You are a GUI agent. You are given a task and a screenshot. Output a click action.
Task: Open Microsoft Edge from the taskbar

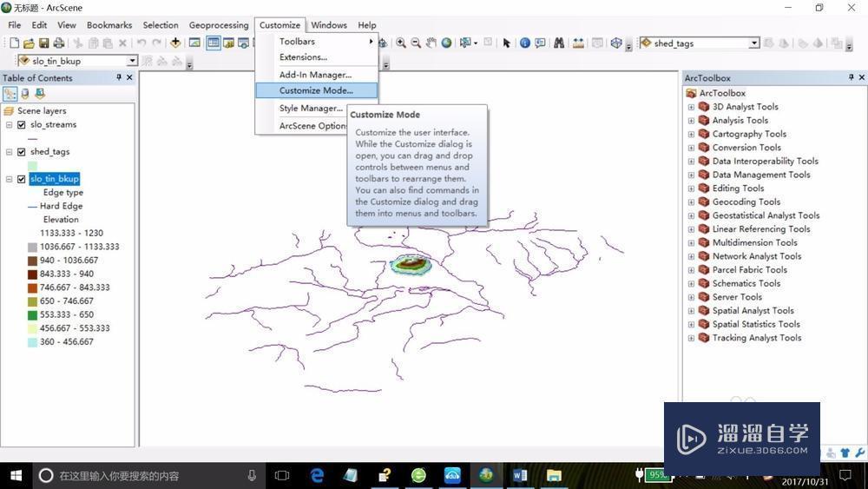(317, 476)
